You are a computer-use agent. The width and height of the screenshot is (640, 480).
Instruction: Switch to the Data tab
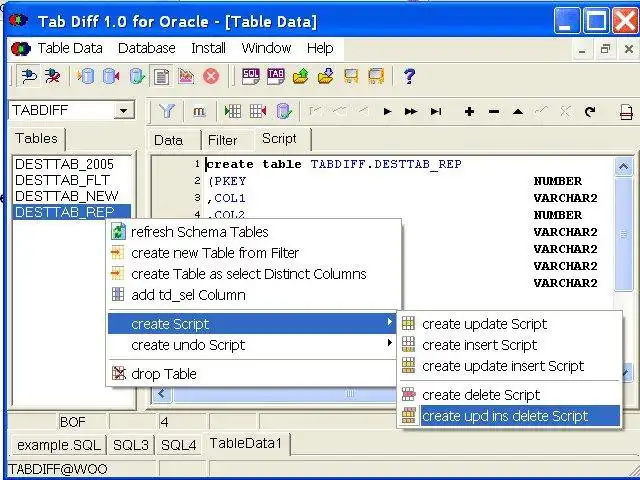(x=168, y=140)
